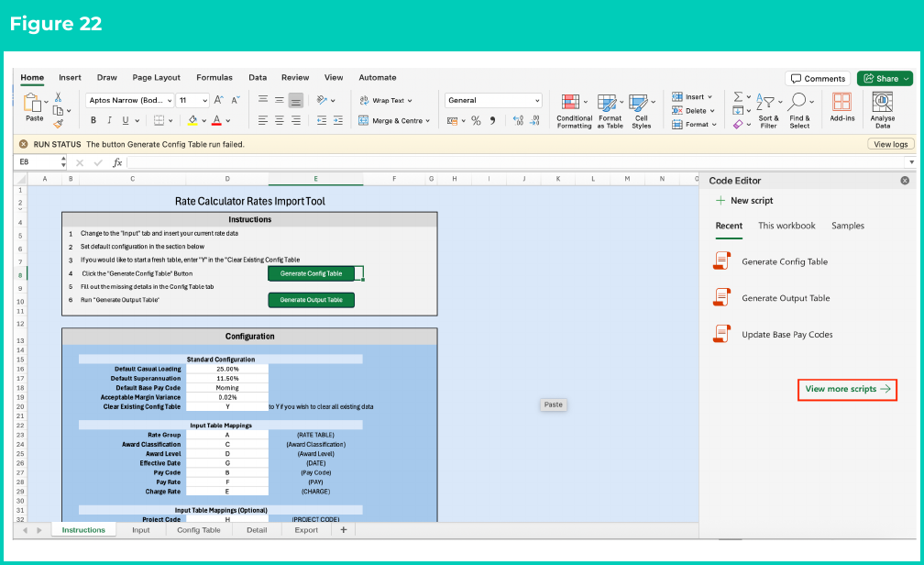
Task: Click the Format Painter brush icon
Action: click(58, 124)
